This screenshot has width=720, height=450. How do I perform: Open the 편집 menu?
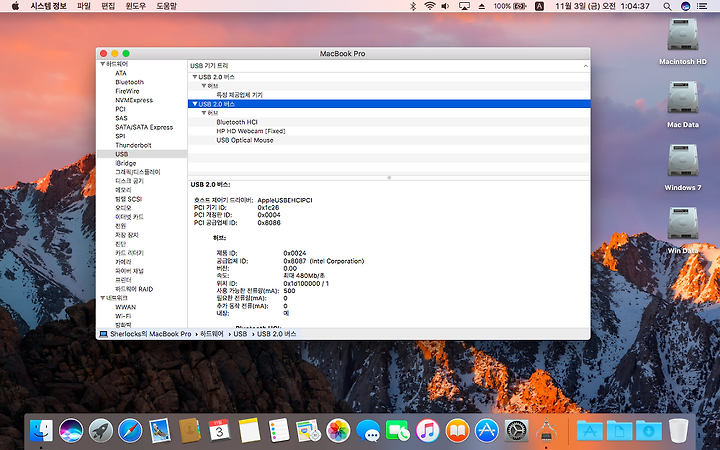108,6
